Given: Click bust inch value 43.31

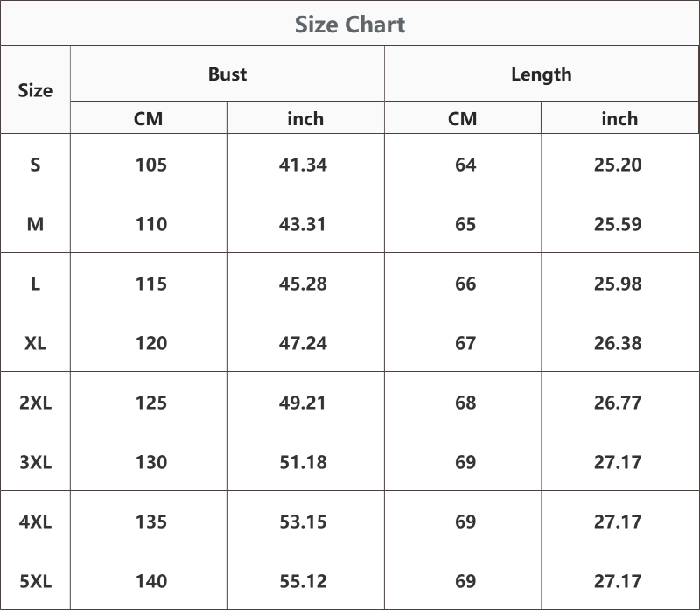Looking at the screenshot, I should click(303, 224).
